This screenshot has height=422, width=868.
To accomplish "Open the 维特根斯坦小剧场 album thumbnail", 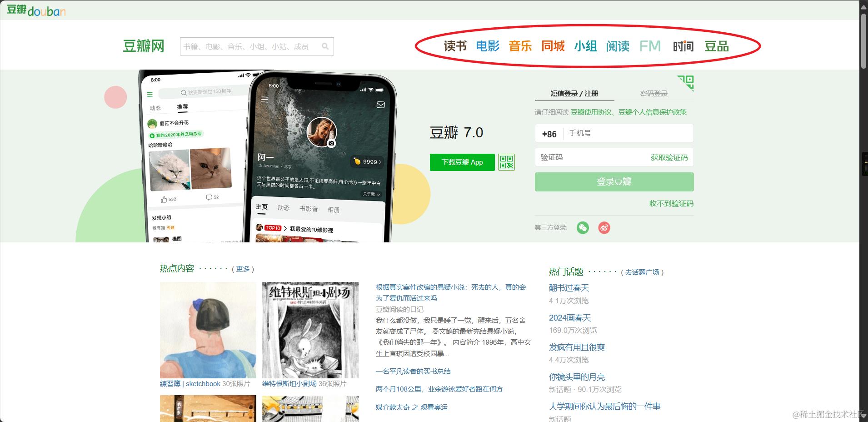I will click(x=310, y=330).
